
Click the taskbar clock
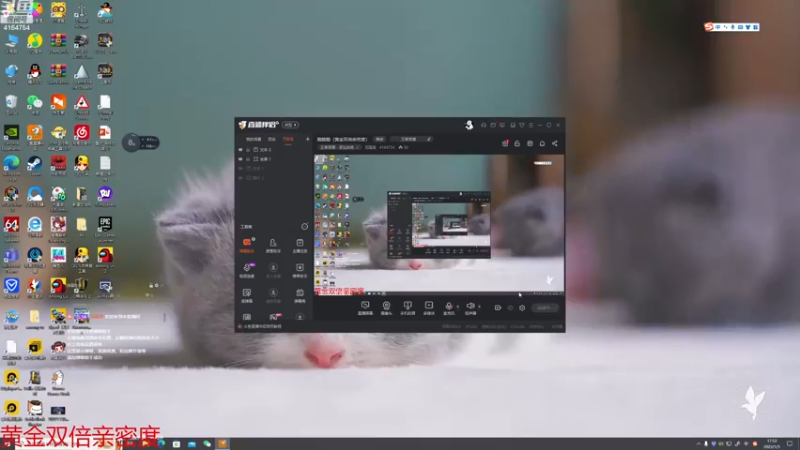pos(772,444)
